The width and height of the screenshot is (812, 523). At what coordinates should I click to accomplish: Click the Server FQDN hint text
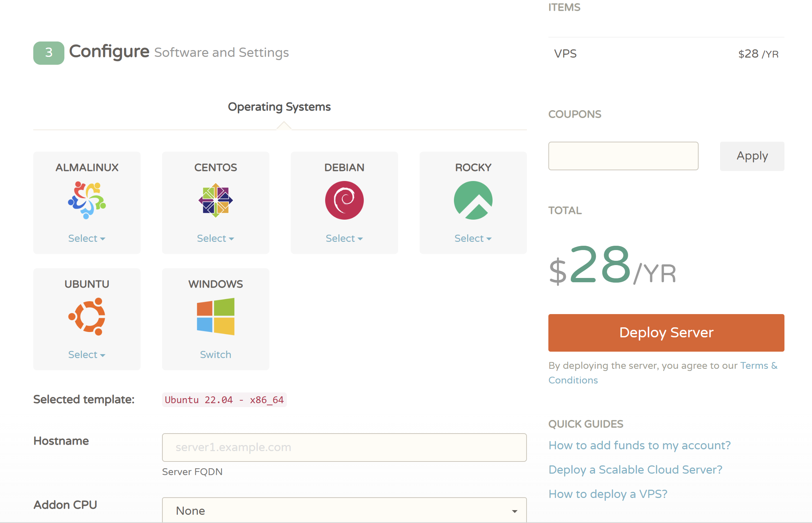click(x=192, y=472)
